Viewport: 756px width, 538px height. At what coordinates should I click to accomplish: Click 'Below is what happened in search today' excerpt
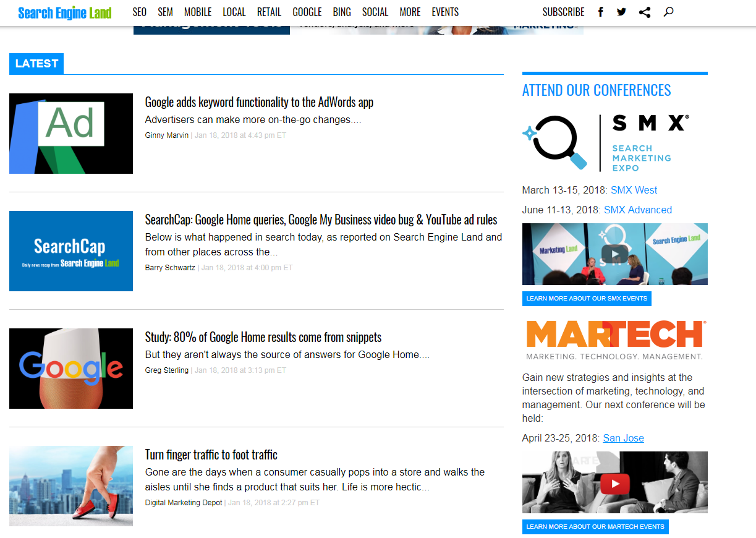(323, 244)
